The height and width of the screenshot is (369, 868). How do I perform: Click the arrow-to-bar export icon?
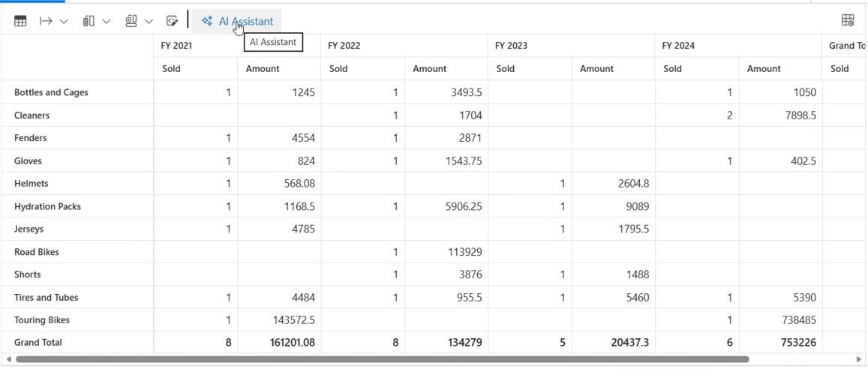(x=46, y=22)
